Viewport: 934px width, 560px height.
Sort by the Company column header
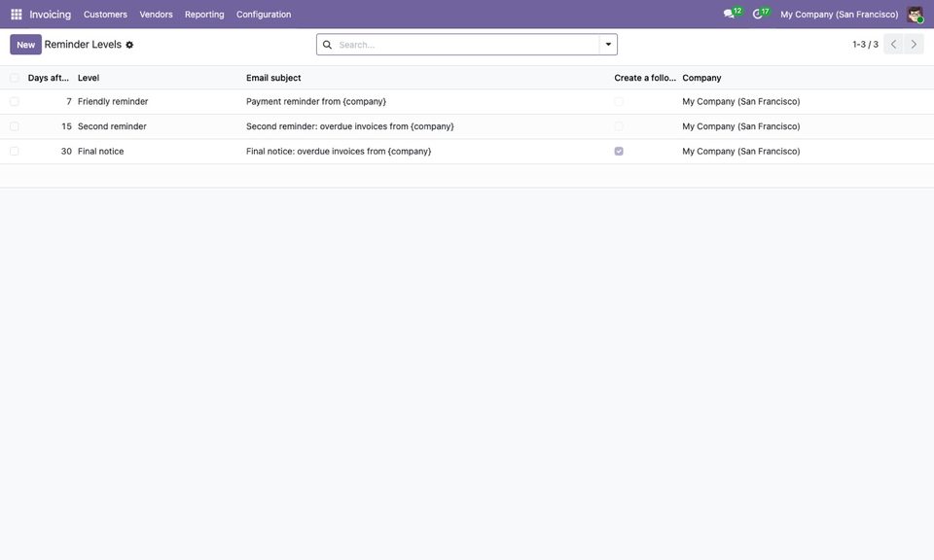tap(701, 78)
